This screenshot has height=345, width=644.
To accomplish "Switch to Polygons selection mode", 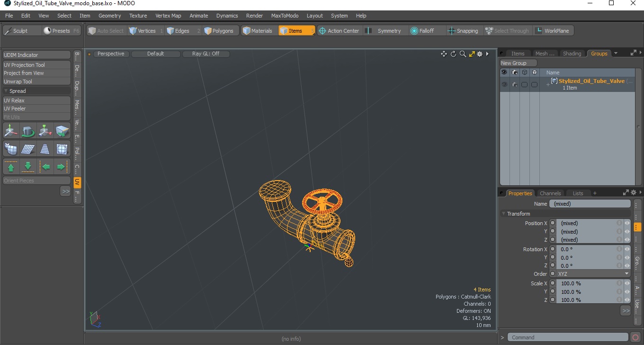I will pos(221,31).
